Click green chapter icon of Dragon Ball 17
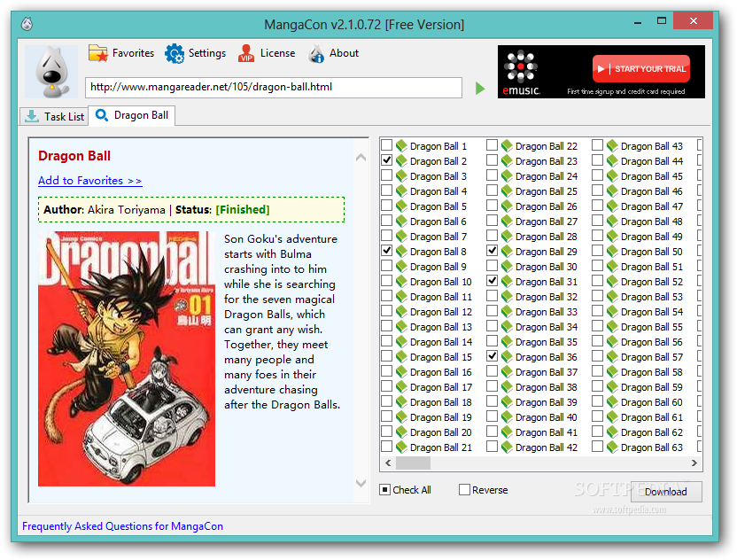737x560 pixels. click(401, 387)
